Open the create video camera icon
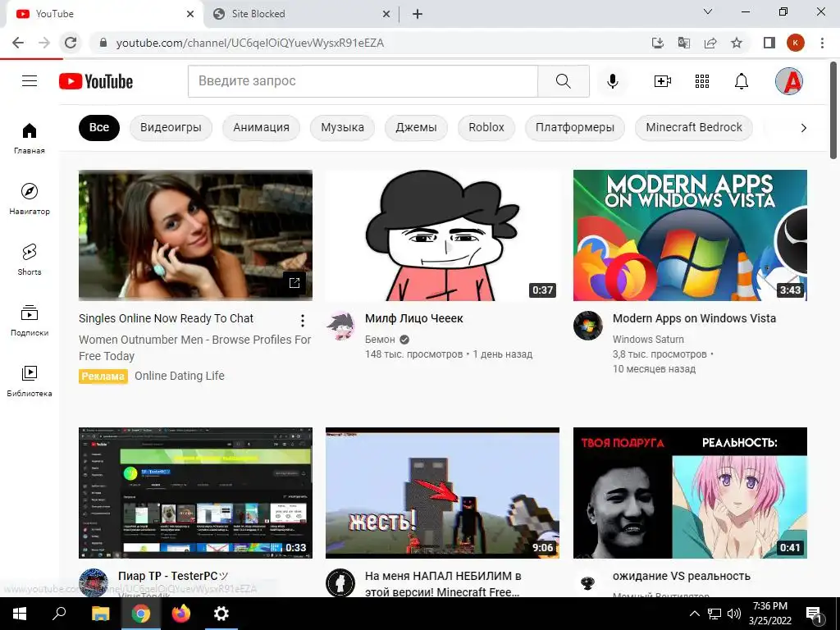 coord(663,81)
